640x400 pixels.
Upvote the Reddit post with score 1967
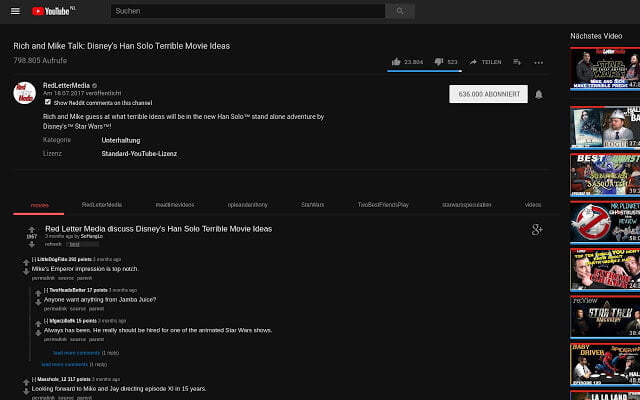click(x=31, y=230)
